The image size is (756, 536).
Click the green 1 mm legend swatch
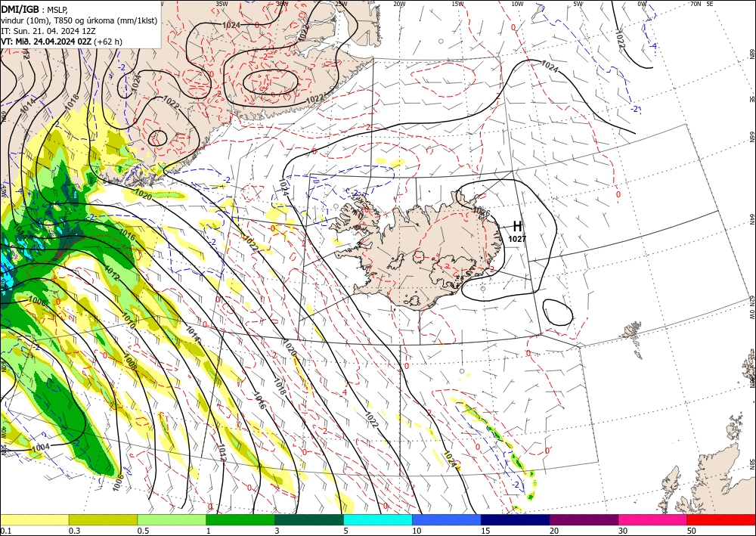point(240,519)
